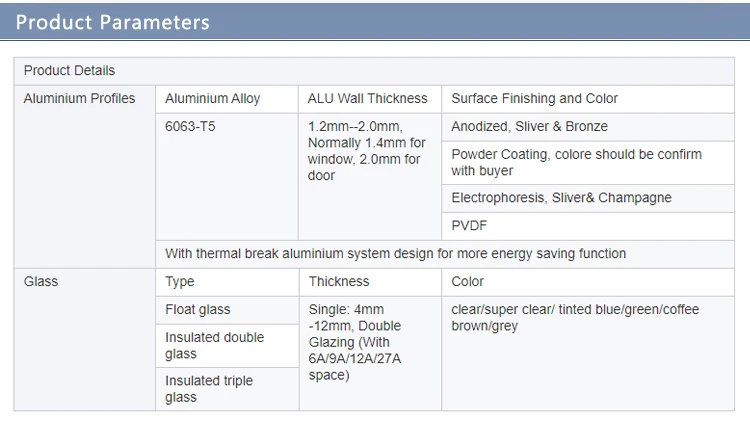Select the Anodized, Sliver & Bronze cell
Screen dimensions: 750x426
coord(588,127)
